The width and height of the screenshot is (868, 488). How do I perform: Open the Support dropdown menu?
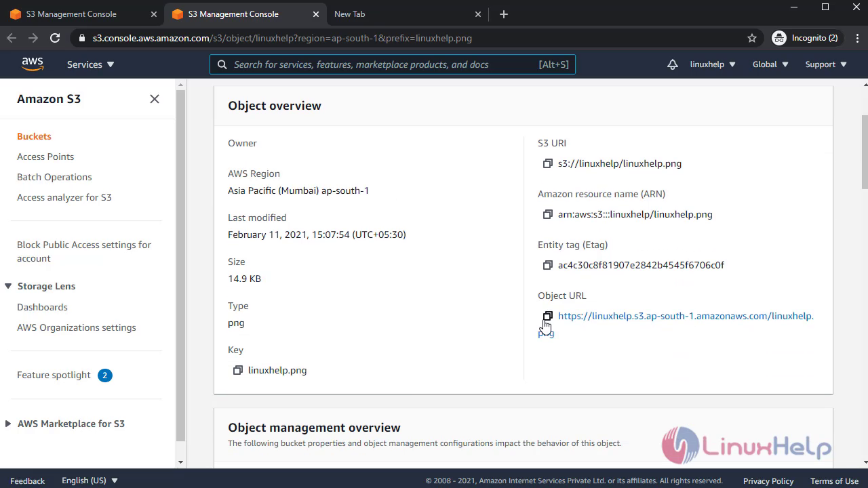[826, 64]
